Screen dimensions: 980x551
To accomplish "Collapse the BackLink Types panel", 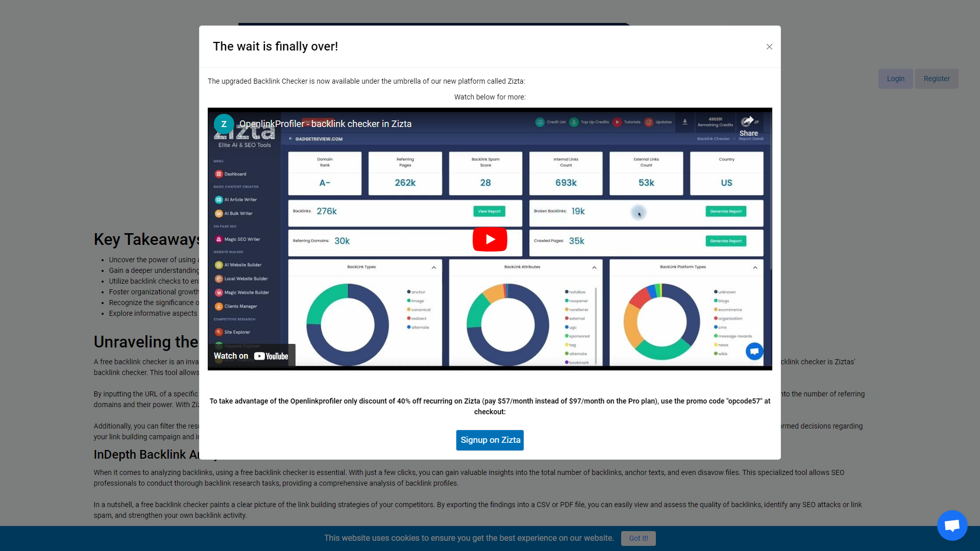I will point(433,267).
